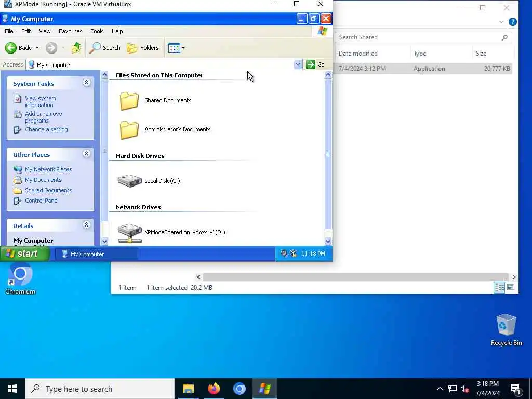Open the notification center icon
Viewport: 532px width, 399px height.
click(516, 390)
